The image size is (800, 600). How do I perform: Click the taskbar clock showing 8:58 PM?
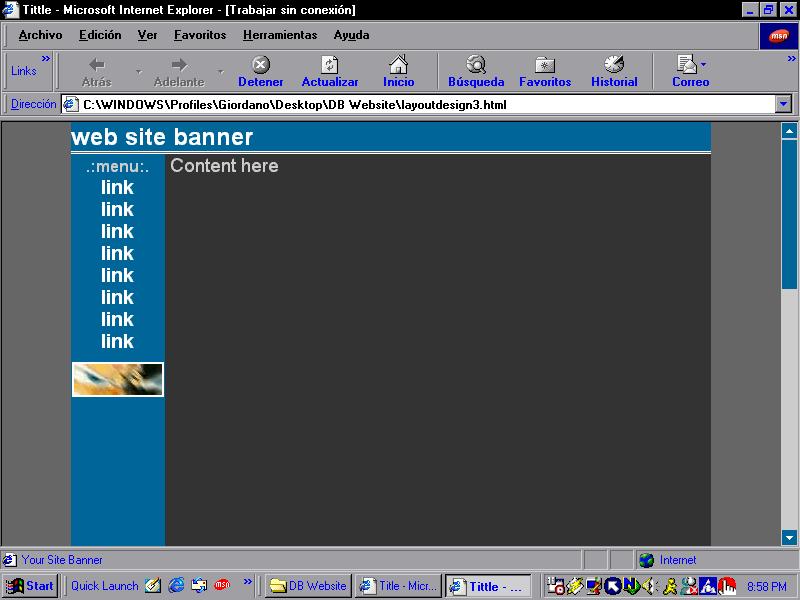coord(766,586)
